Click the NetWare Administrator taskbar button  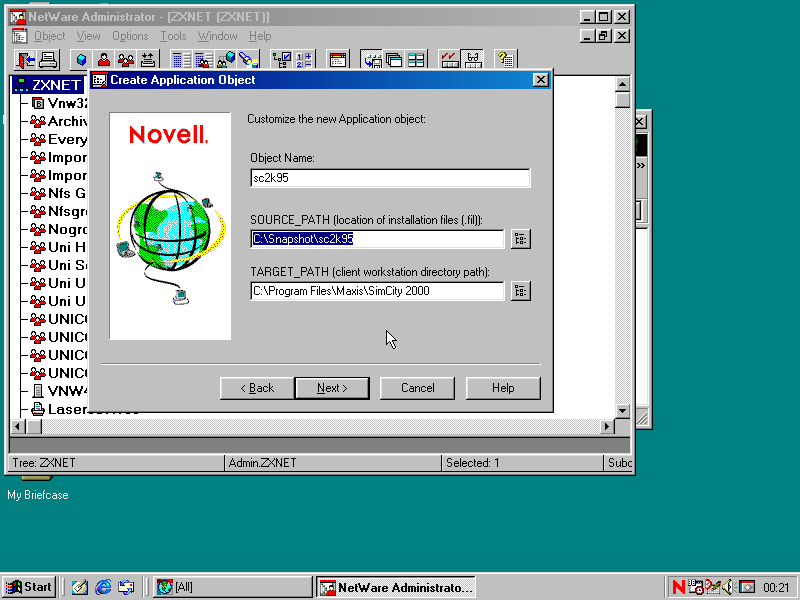point(395,587)
